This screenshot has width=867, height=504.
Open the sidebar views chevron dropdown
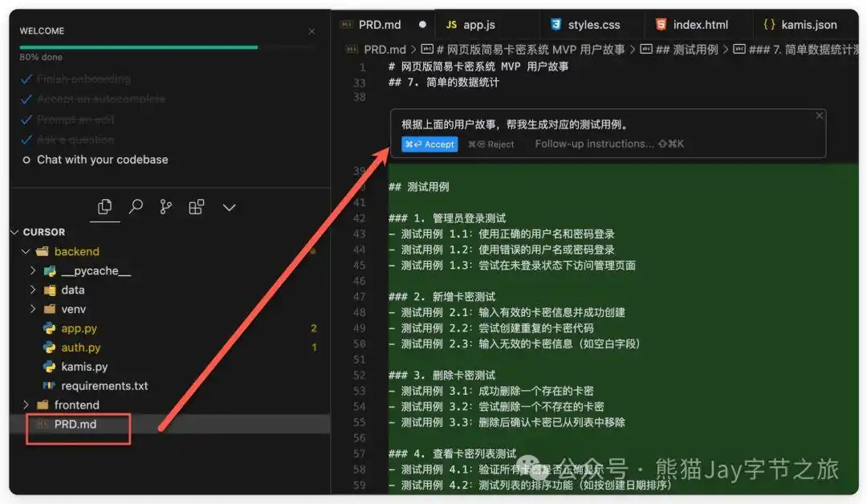[x=229, y=206]
